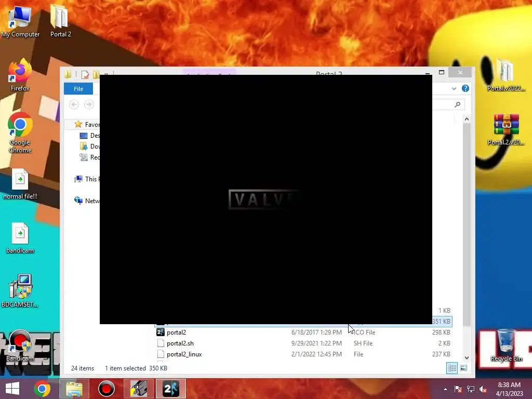Image resolution: width=532 pixels, height=399 pixels.
Task: Launch Firefox from desktop shortcut
Action: click(20, 75)
